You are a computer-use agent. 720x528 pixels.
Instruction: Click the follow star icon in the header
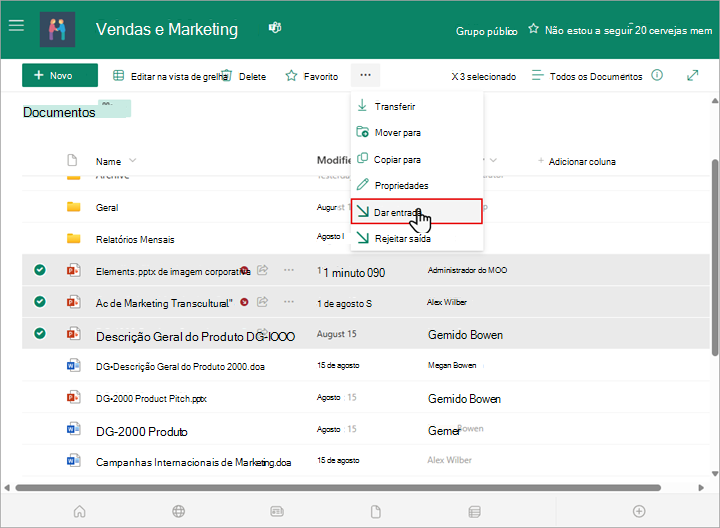(x=533, y=29)
